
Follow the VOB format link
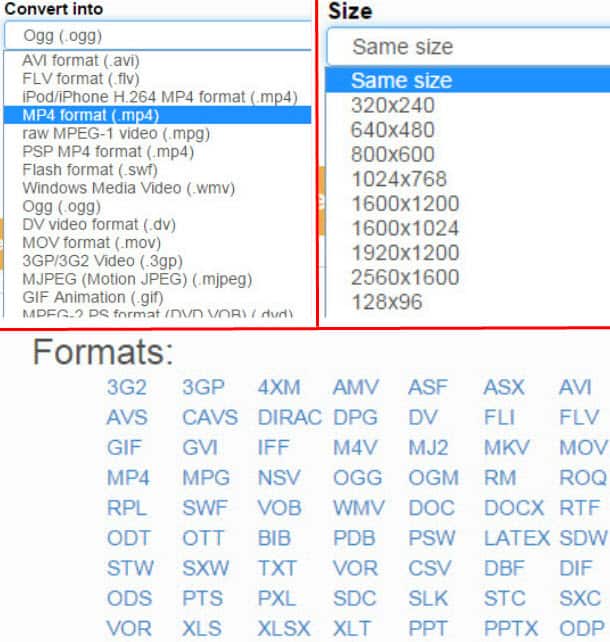pos(280,508)
